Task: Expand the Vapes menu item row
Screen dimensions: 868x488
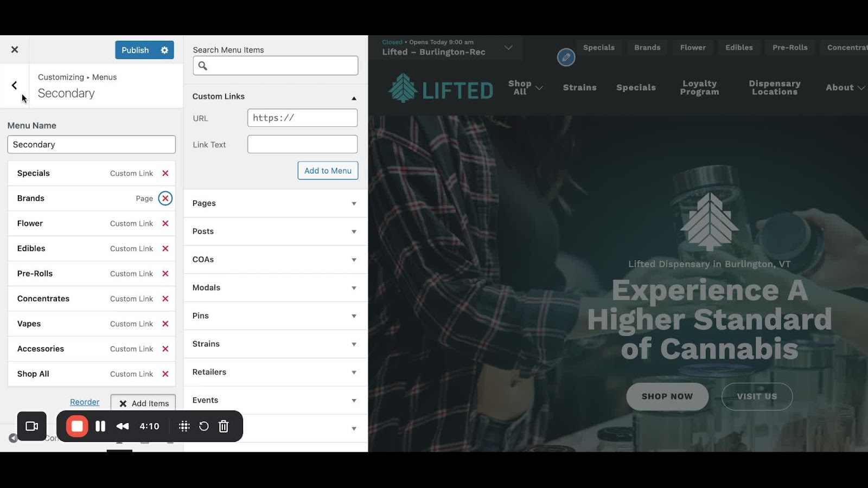Action: [91, 324]
